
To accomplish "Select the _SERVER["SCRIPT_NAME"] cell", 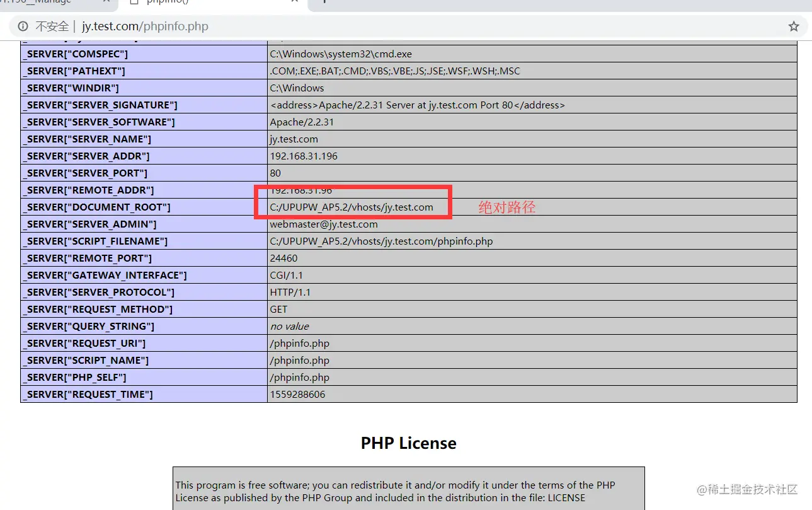I will [144, 361].
